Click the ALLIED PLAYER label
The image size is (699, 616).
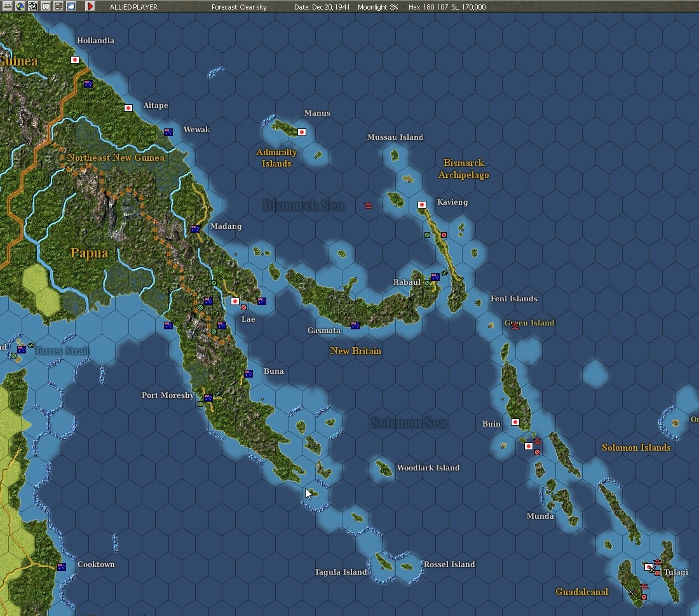[x=133, y=7]
